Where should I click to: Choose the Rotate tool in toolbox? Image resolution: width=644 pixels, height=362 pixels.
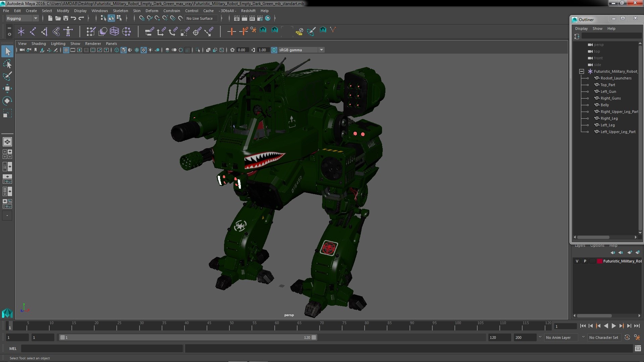point(7,101)
